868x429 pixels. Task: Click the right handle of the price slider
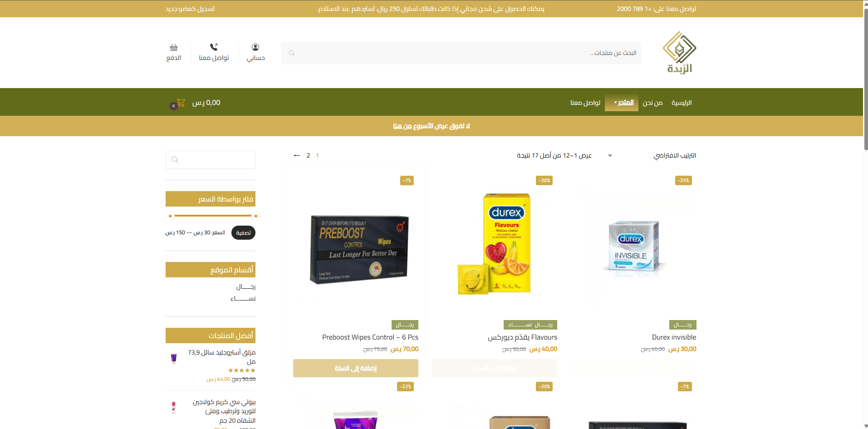click(256, 216)
